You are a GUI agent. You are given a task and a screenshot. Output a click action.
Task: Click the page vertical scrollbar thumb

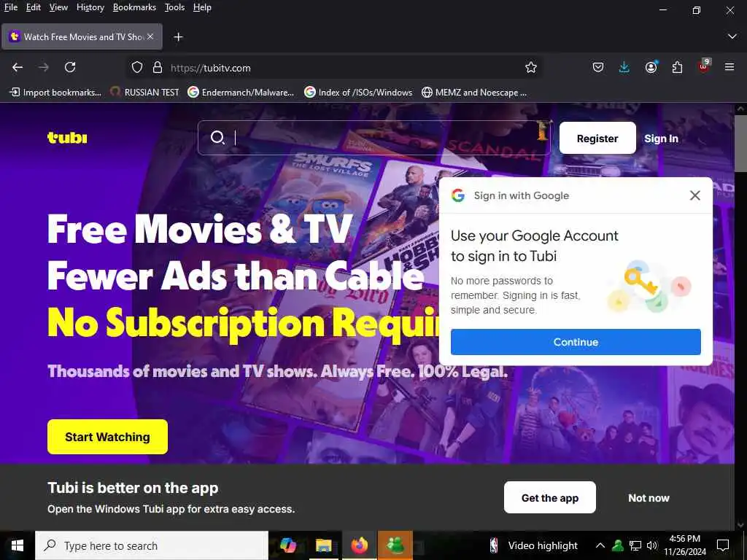[x=740, y=143]
